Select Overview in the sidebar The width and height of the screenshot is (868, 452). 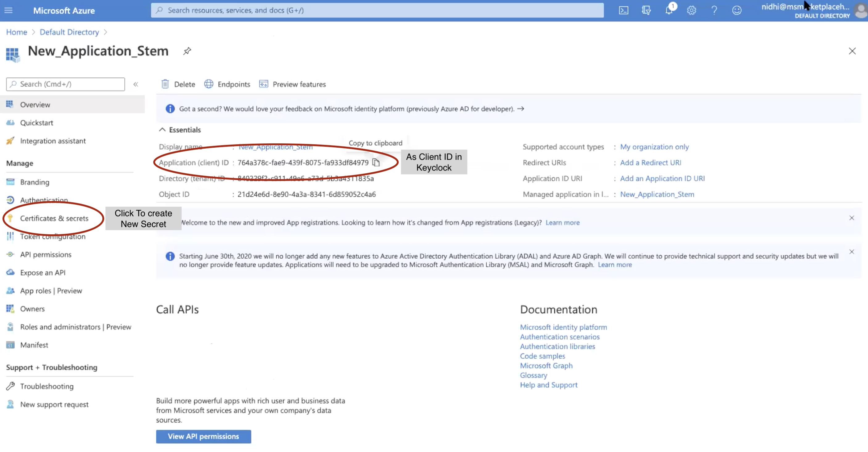coord(72,105)
